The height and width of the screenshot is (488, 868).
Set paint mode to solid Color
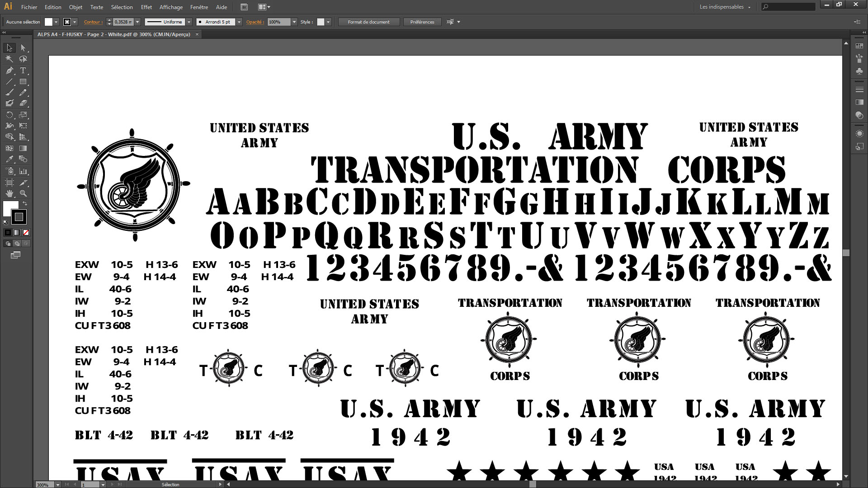pos(8,233)
